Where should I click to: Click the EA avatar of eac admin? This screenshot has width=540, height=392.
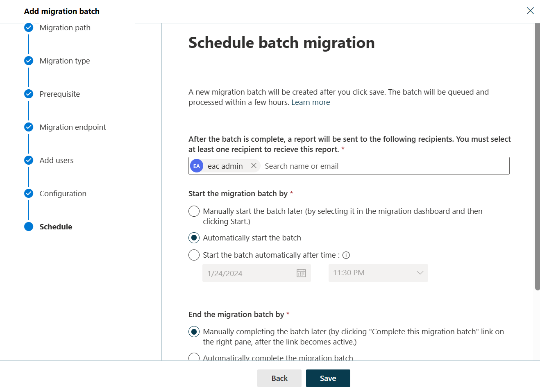[x=197, y=166]
